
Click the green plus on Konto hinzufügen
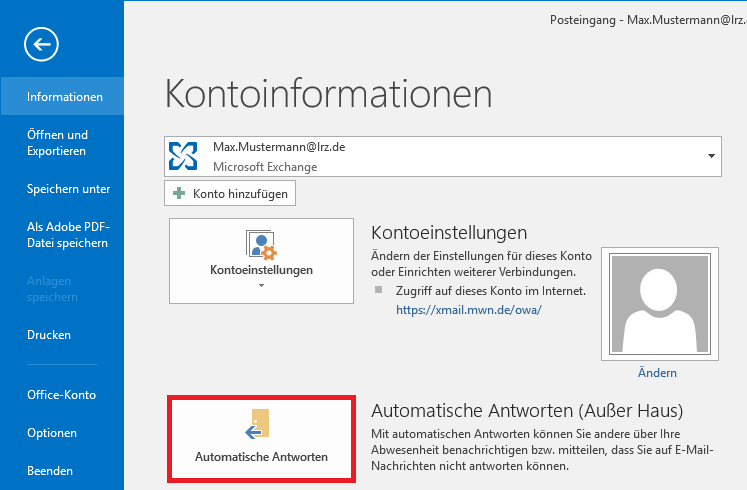coord(179,193)
